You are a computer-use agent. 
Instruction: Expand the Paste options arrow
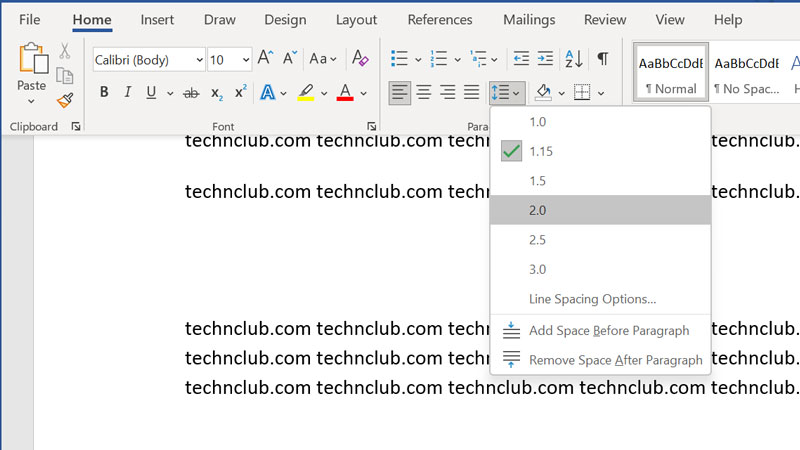[31, 102]
